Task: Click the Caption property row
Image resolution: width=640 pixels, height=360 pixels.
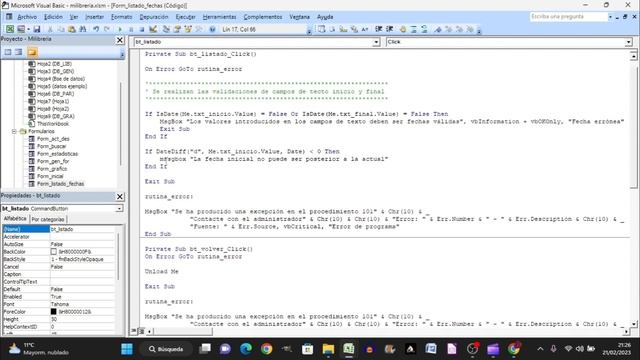Action: [x=59, y=274]
